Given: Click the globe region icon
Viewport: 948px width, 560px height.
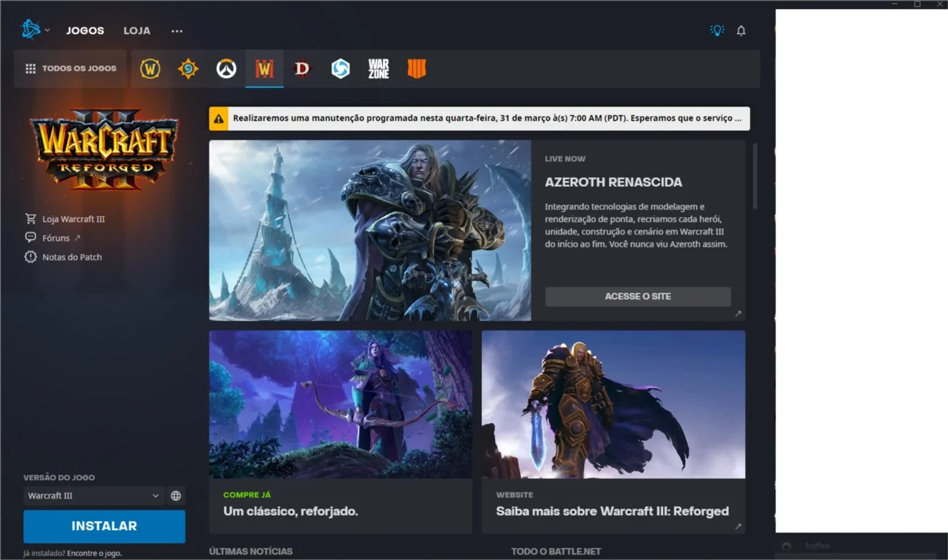Looking at the screenshot, I should (176, 496).
